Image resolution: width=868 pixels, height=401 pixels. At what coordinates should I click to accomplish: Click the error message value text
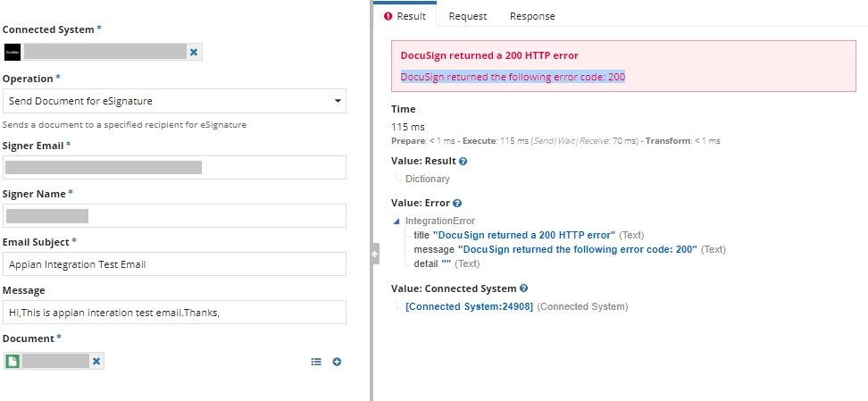pos(578,249)
